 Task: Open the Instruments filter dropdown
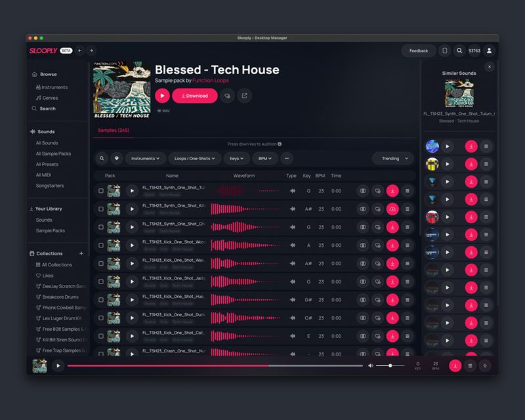(145, 158)
